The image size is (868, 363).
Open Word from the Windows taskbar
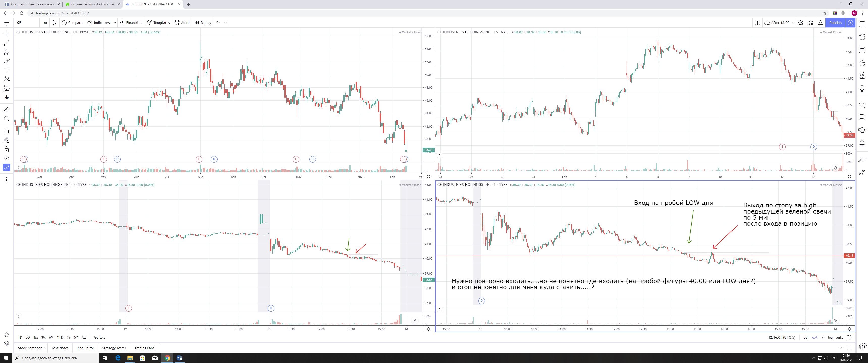click(x=179, y=358)
